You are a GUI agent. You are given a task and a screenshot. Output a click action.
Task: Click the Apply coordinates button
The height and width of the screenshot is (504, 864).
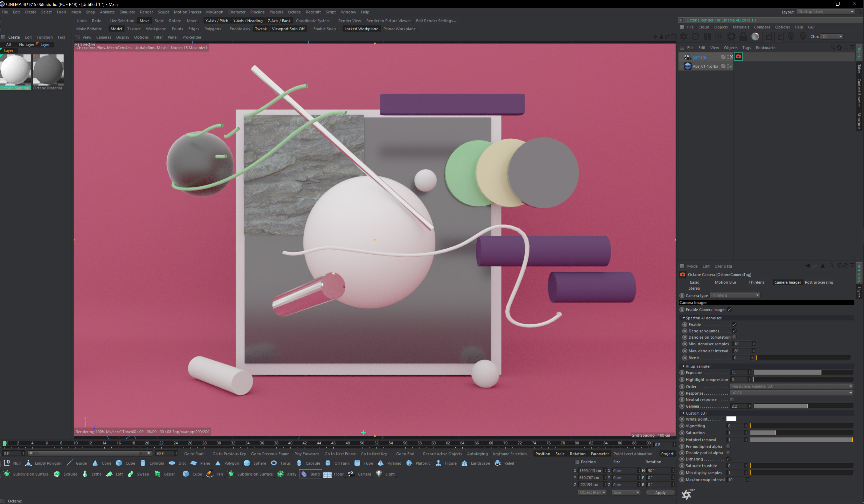click(x=660, y=493)
